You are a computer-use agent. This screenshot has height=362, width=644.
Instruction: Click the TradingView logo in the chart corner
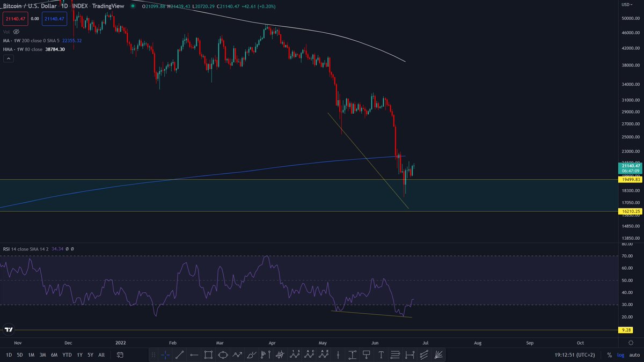coord(9,330)
